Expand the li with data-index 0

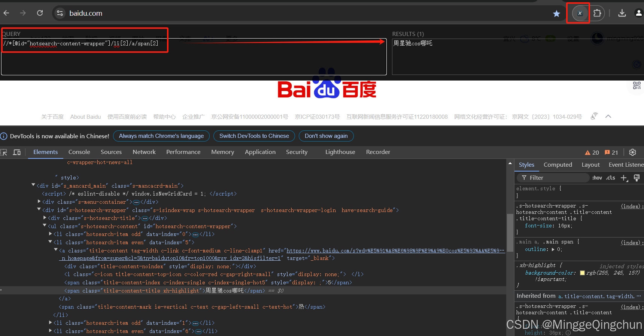click(51, 234)
